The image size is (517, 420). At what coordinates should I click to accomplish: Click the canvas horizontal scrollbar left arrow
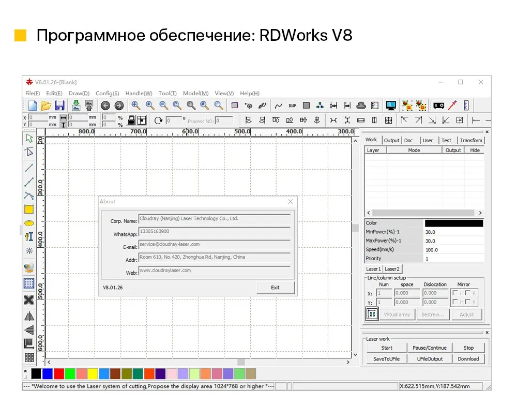[49, 362]
